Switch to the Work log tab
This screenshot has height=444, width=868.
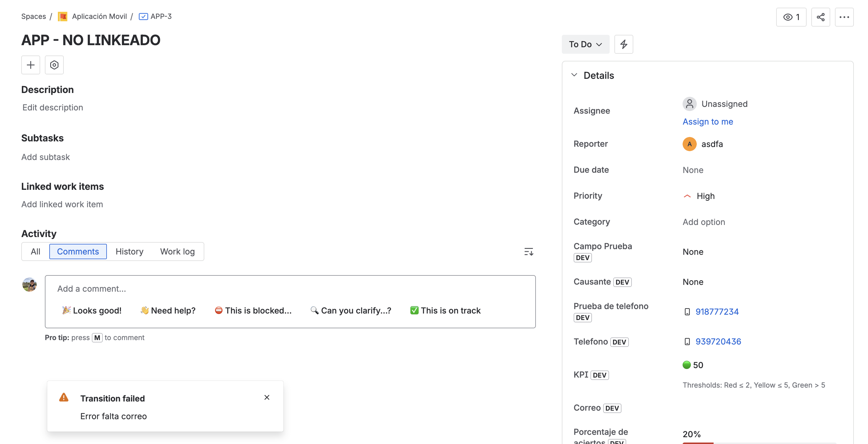coord(177,252)
